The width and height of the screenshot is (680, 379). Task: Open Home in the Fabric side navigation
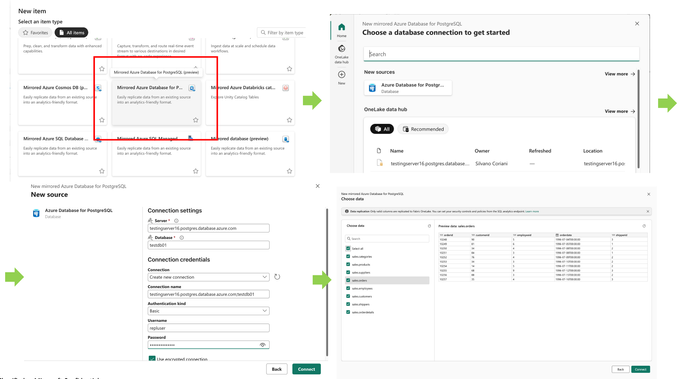point(342,30)
